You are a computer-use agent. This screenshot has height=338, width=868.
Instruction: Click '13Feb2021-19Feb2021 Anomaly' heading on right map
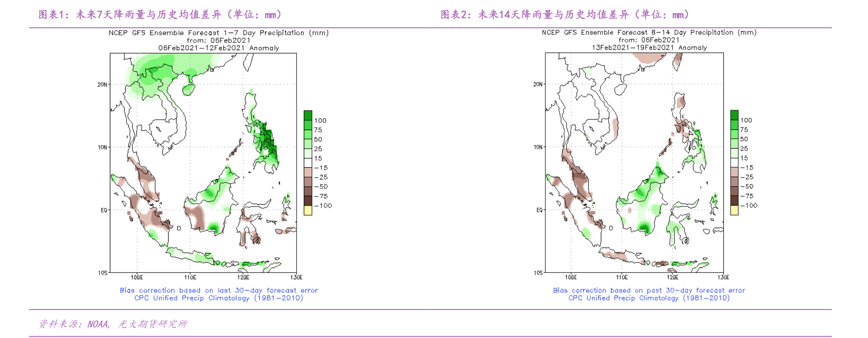[649, 47]
